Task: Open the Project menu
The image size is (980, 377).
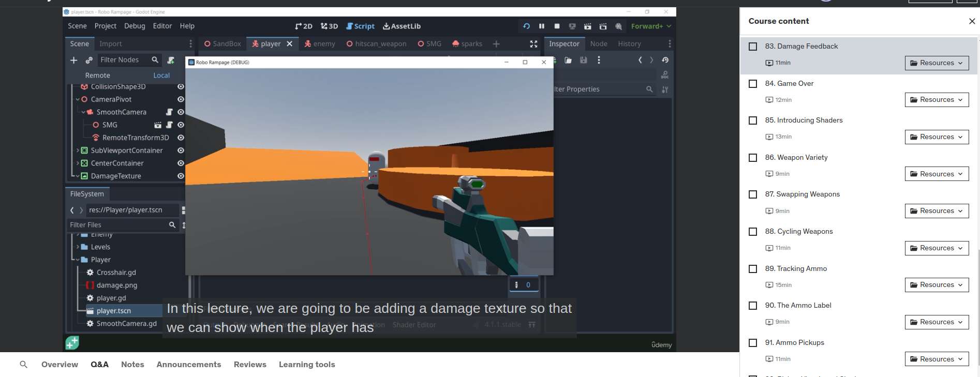Action: pos(106,26)
